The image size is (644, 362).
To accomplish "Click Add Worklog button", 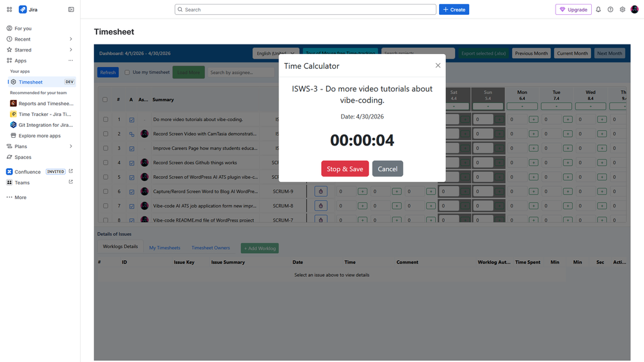I will pyautogui.click(x=260, y=248).
